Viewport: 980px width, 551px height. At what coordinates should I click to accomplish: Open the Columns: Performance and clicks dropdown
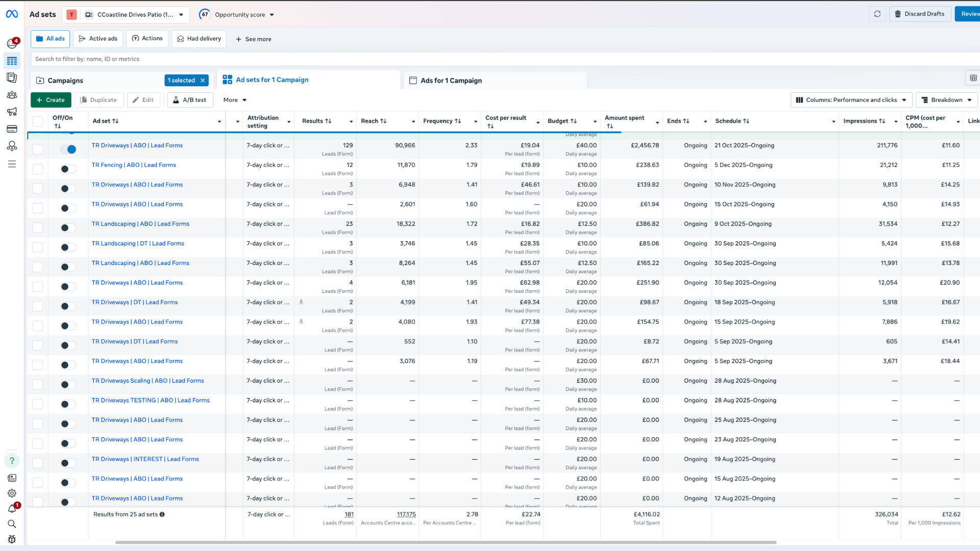click(851, 100)
